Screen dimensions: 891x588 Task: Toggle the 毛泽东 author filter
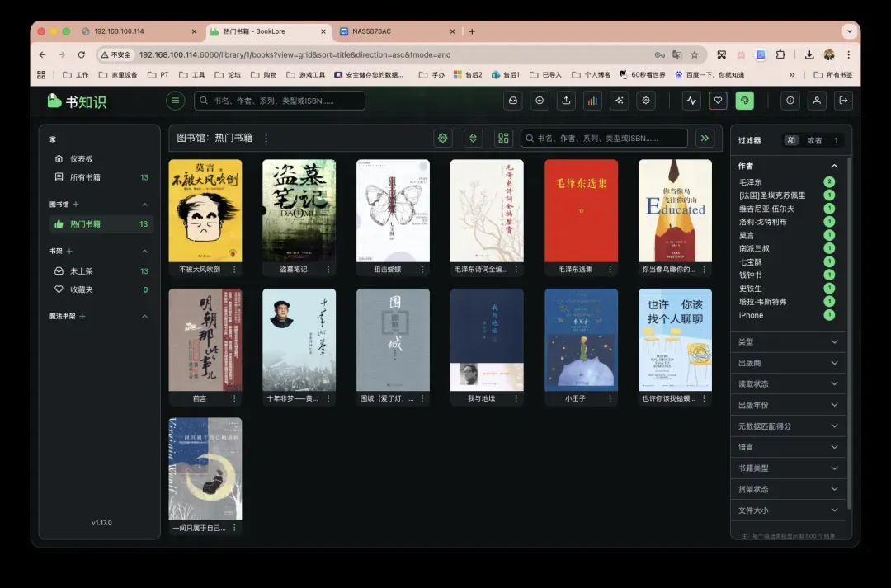point(750,181)
